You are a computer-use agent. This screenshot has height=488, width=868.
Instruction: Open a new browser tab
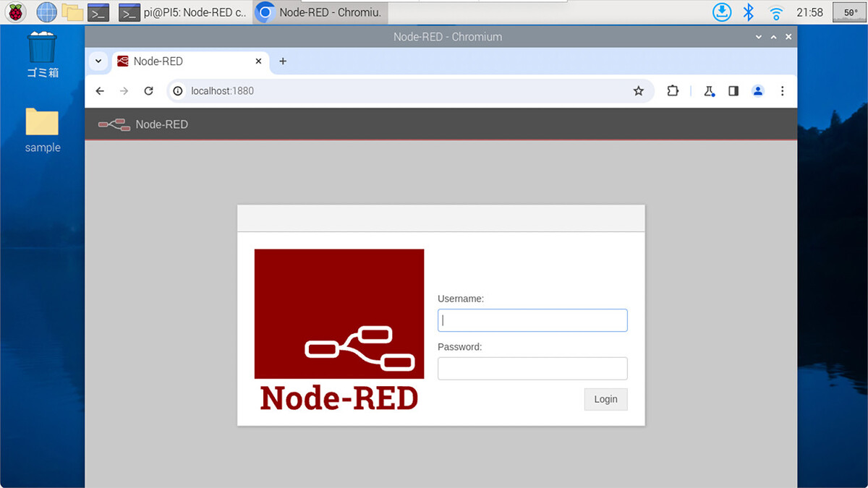click(x=283, y=61)
